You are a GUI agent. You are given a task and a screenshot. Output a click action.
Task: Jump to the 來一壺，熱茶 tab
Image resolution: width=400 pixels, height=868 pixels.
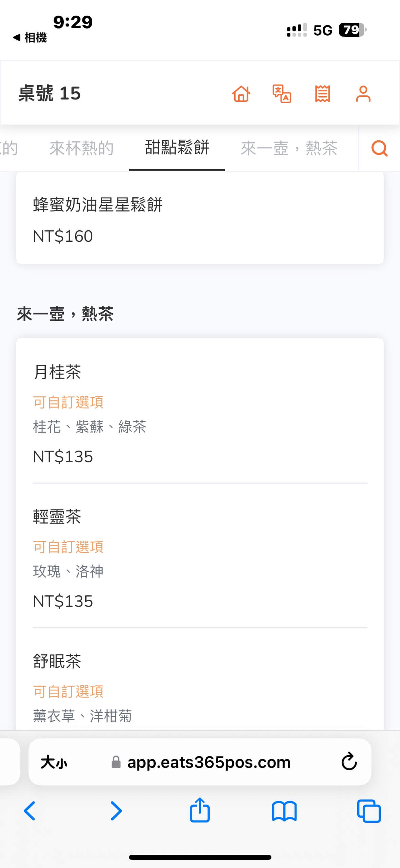click(289, 148)
